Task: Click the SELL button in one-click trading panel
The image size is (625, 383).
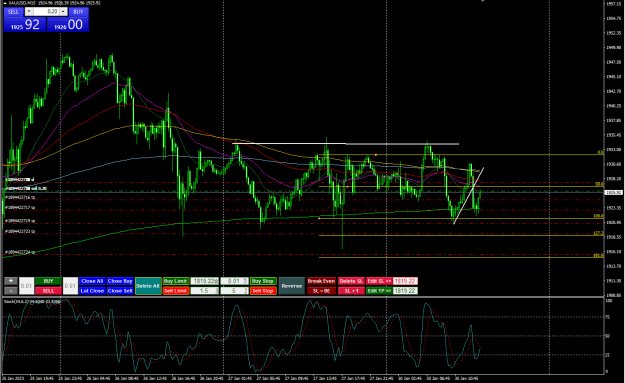Action: click(x=13, y=12)
